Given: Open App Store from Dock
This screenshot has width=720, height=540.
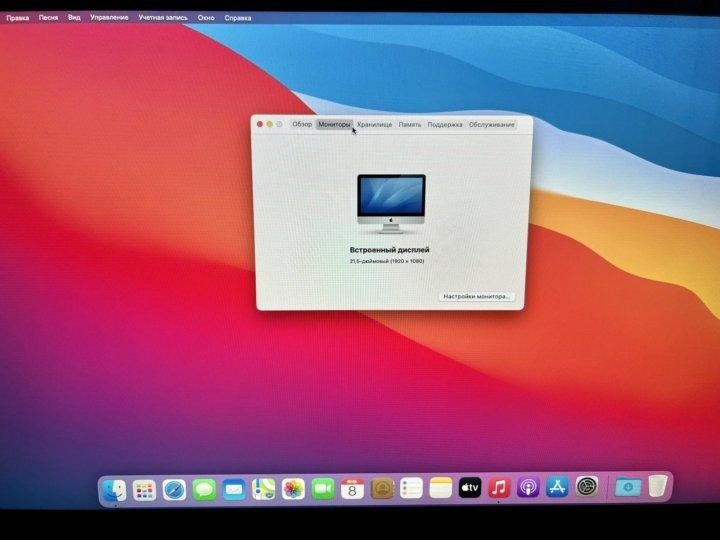Looking at the screenshot, I should 557,487.
